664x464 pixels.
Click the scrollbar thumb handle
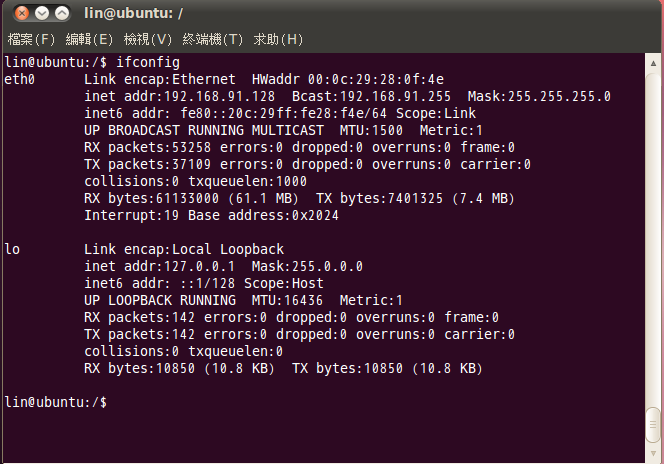tap(652, 424)
